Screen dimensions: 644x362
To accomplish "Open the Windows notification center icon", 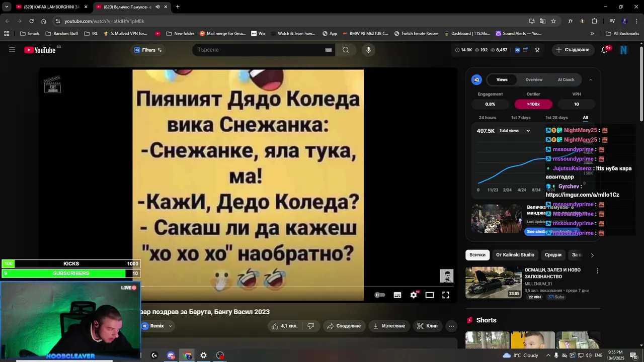I will pos(633,355).
